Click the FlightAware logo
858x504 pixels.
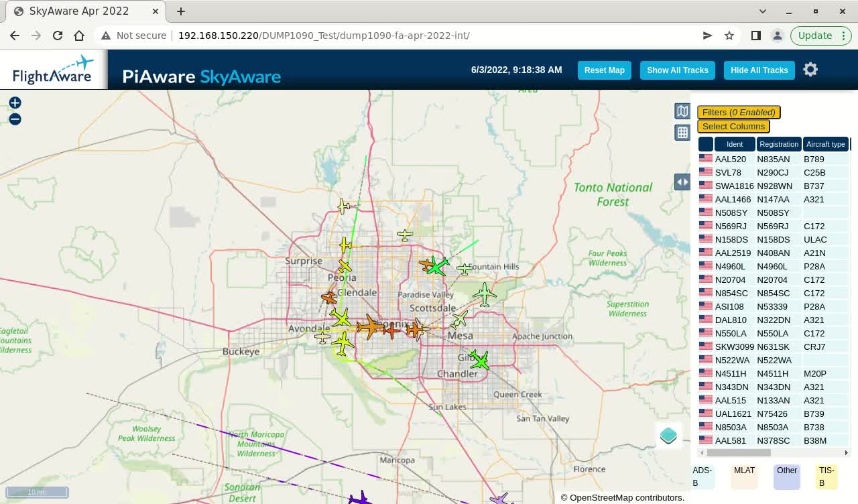[x=53, y=70]
